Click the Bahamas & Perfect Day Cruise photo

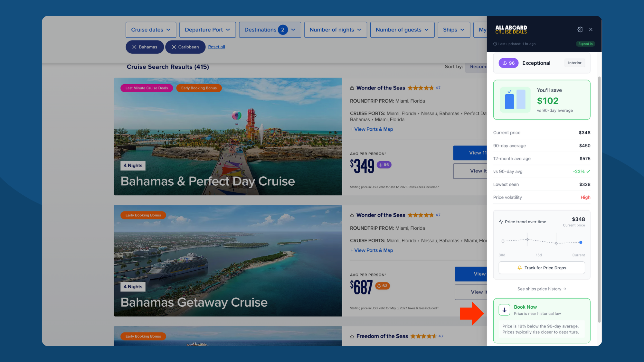[x=228, y=136]
